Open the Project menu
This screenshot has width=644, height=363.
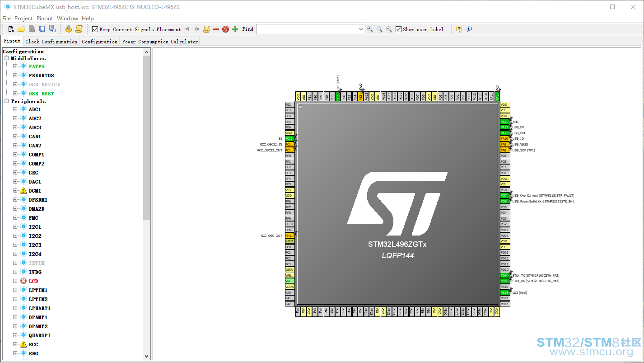point(23,19)
